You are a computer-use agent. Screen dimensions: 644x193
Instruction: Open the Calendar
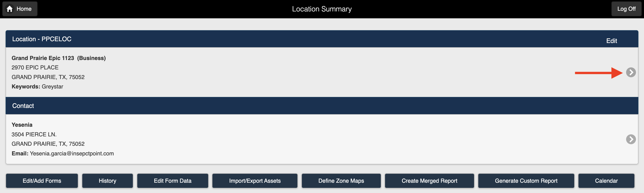tap(606, 181)
